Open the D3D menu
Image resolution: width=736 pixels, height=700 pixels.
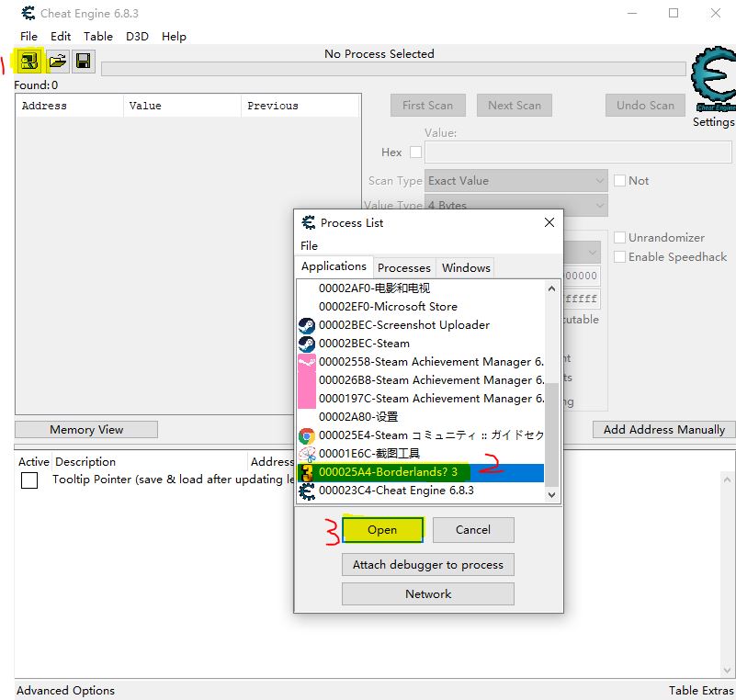137,36
